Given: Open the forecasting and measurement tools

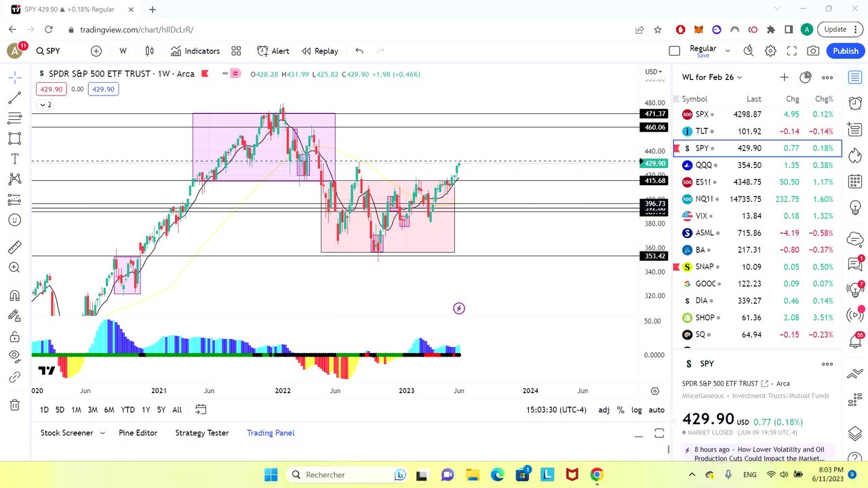Looking at the screenshot, I should pyautogui.click(x=14, y=199).
